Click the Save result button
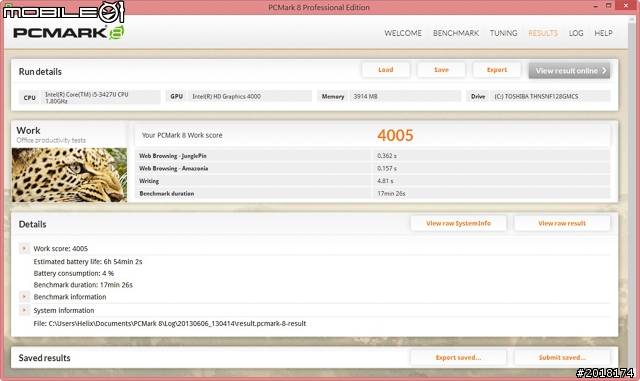The width and height of the screenshot is (640, 381). (x=441, y=70)
